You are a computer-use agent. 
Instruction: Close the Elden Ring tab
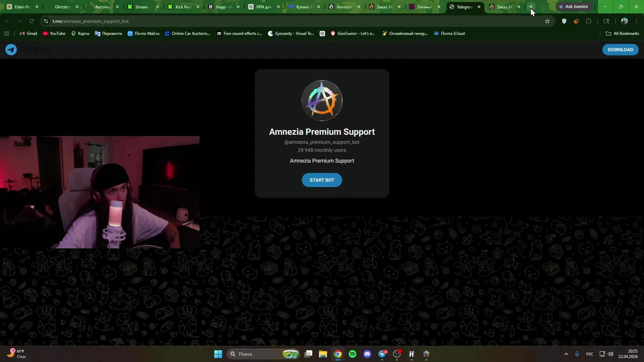pyautogui.click(x=37, y=7)
